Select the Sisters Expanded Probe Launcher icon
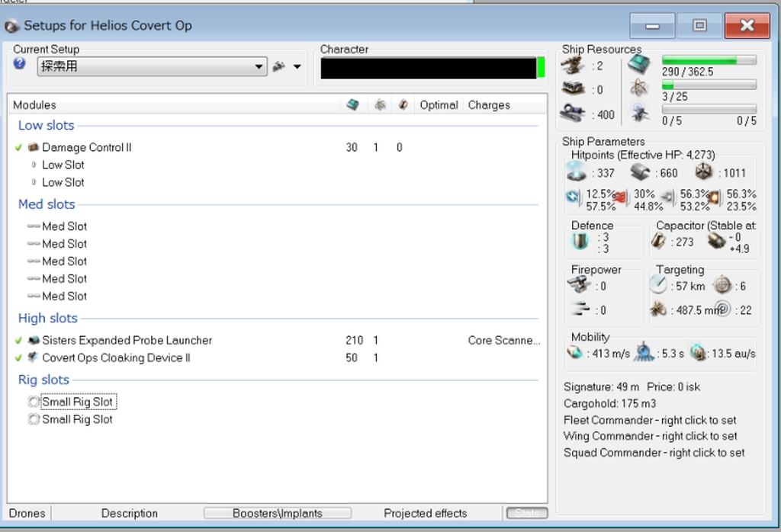Image resolution: width=781 pixels, height=532 pixels. 34,341
